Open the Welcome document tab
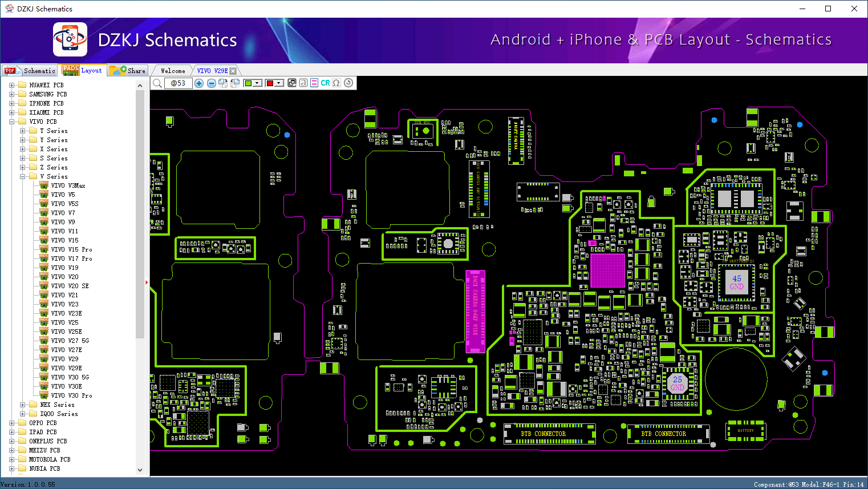 [173, 71]
